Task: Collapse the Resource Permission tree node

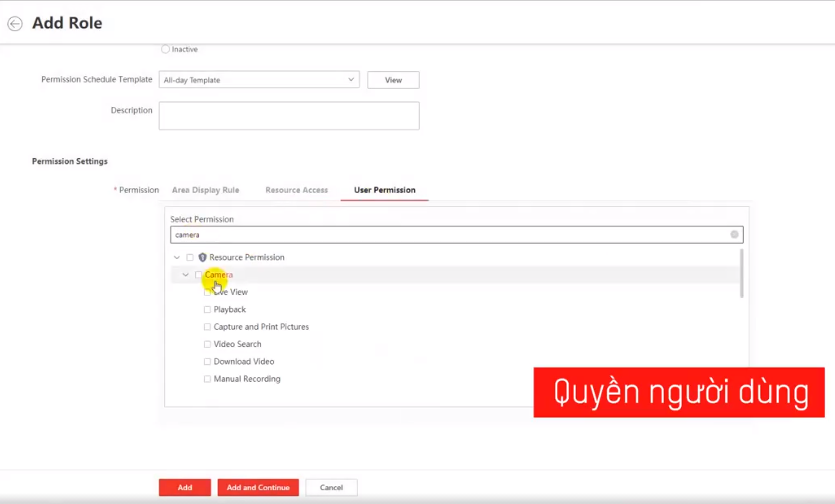Action: (x=177, y=257)
